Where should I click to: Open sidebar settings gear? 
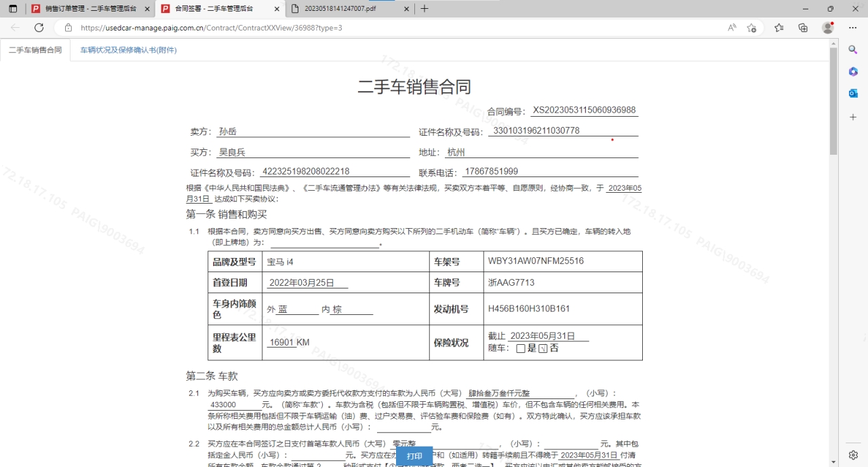pyautogui.click(x=853, y=455)
